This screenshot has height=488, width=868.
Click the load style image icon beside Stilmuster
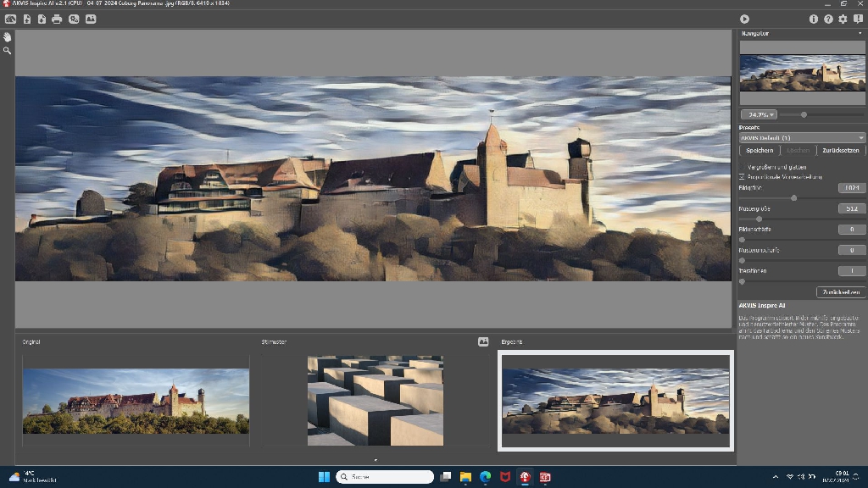tap(483, 342)
